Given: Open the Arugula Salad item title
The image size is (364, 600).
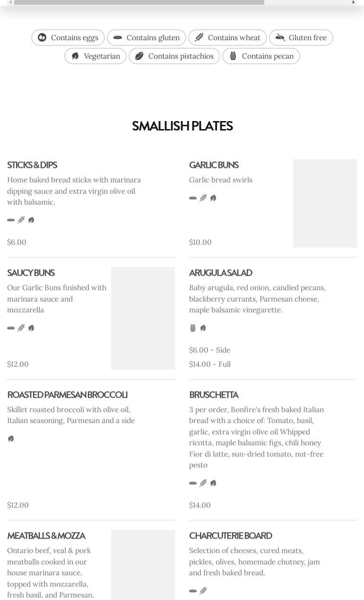Looking at the screenshot, I should (221, 273).
